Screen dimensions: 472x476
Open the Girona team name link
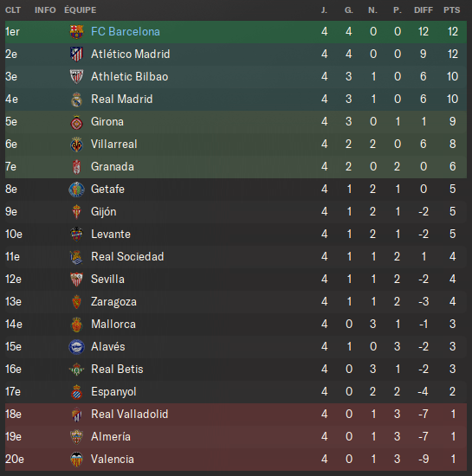(107, 122)
